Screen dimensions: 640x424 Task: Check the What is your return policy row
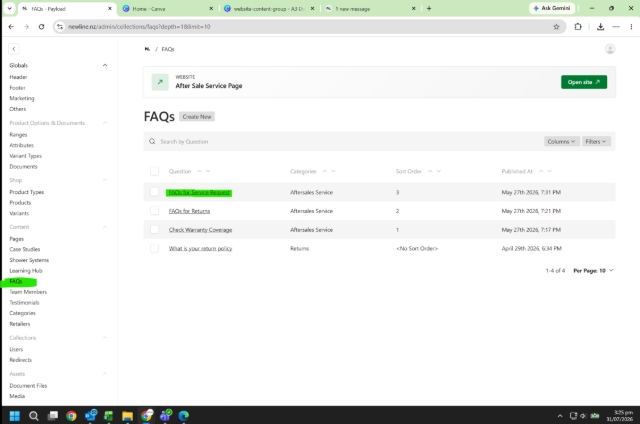click(x=154, y=248)
